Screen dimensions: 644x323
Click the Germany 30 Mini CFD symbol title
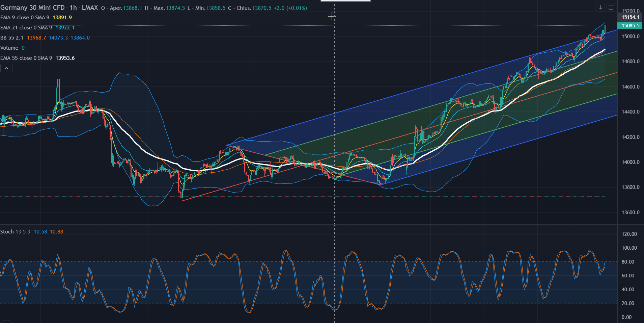point(32,7)
